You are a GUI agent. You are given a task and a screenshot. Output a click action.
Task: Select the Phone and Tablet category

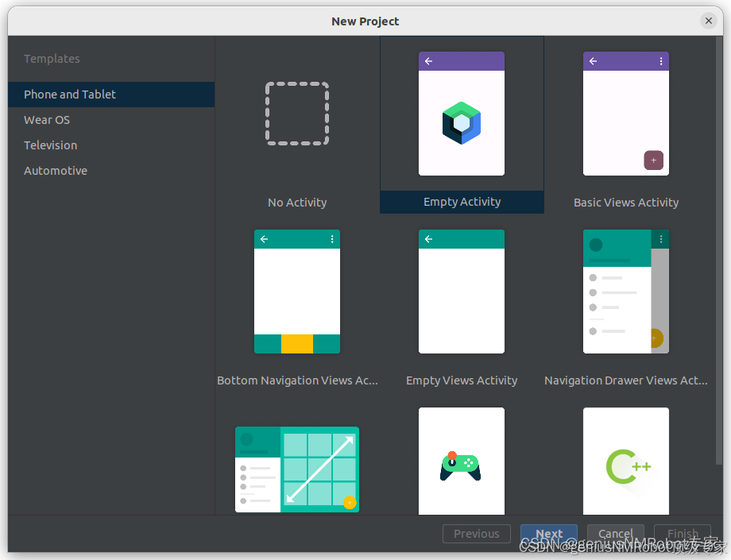(69, 94)
